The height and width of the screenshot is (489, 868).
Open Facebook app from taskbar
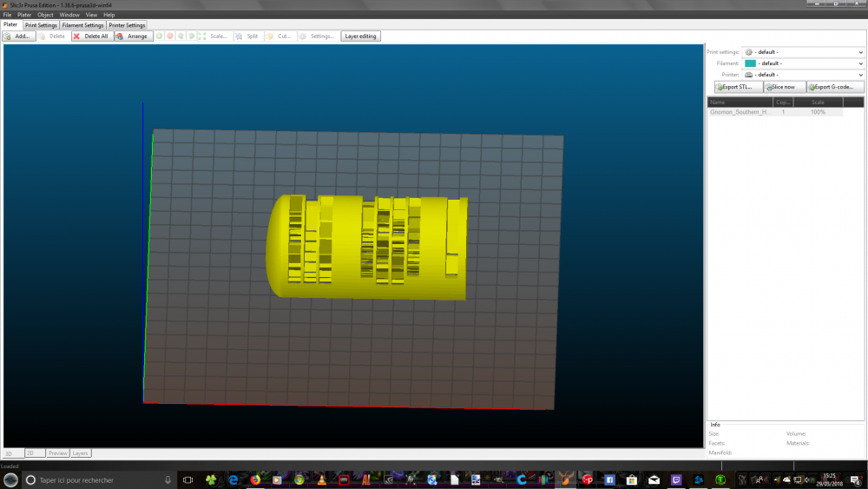(x=609, y=479)
